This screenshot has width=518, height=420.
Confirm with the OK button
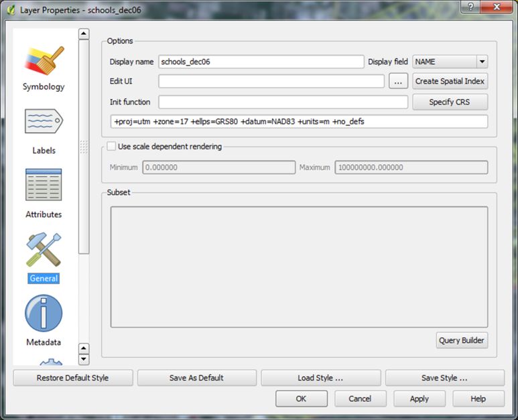[x=302, y=399]
